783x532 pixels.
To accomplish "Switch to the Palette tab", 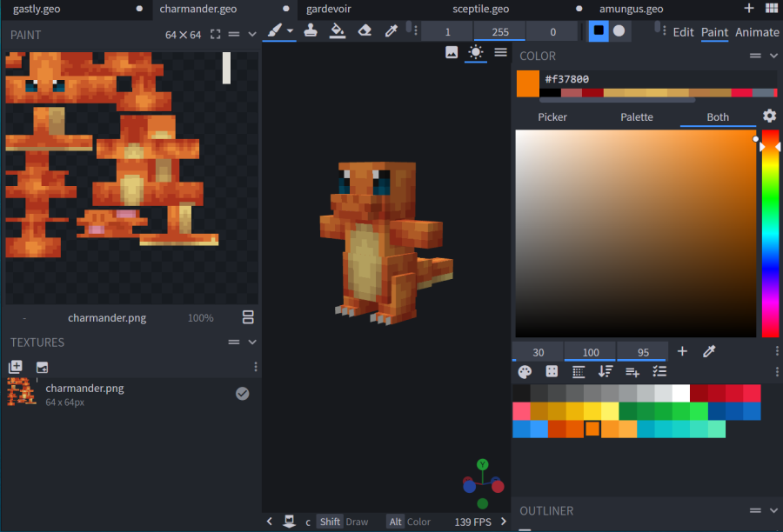I will click(x=636, y=116).
